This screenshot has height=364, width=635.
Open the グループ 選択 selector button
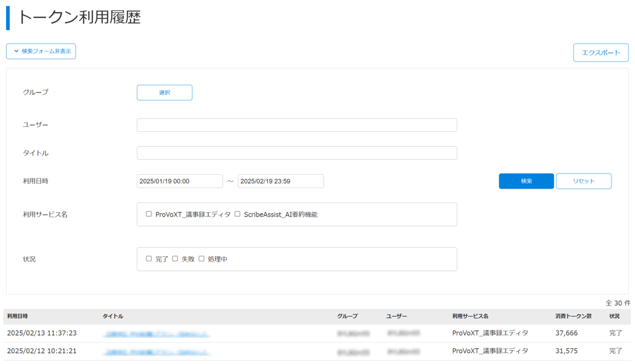164,93
